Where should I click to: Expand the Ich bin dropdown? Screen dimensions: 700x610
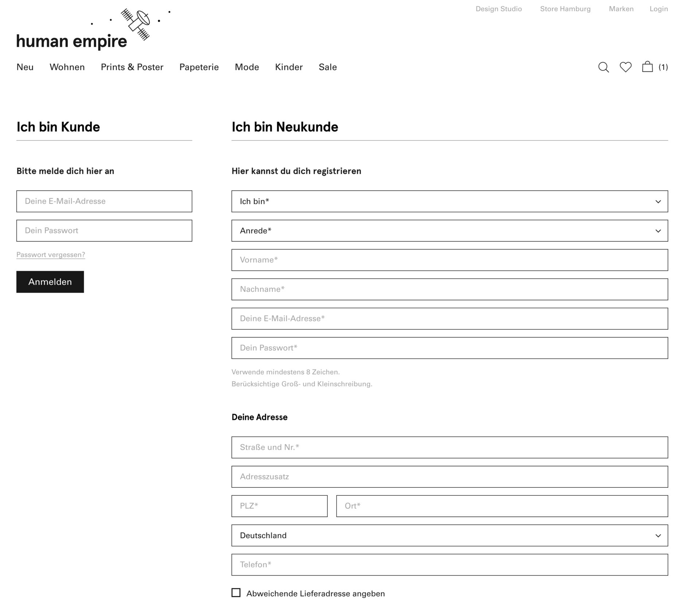(450, 201)
